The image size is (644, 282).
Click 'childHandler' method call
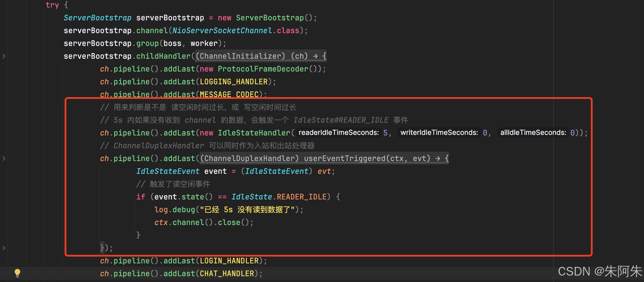163,56
